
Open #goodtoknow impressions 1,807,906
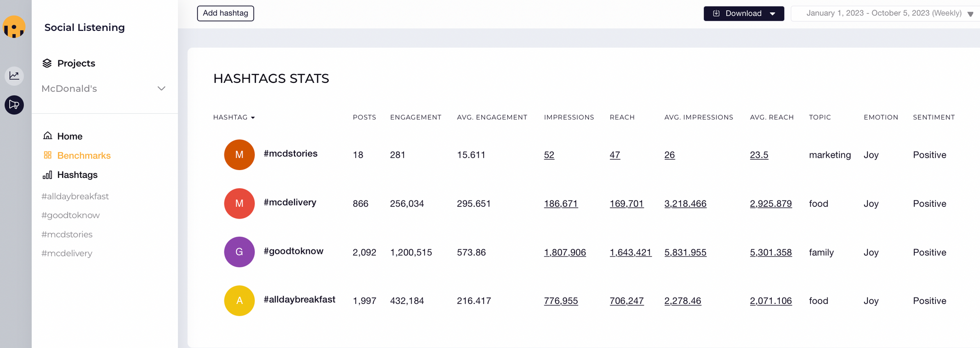[565, 252]
